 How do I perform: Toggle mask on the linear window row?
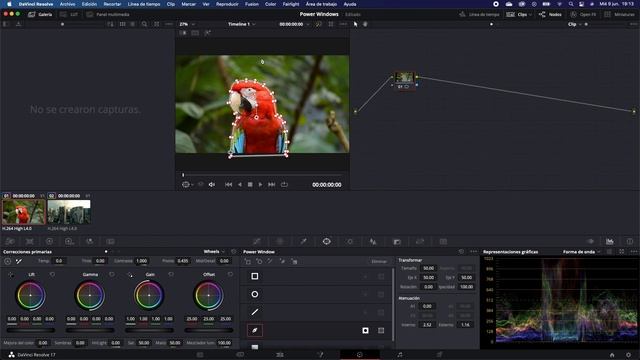pos(381,312)
